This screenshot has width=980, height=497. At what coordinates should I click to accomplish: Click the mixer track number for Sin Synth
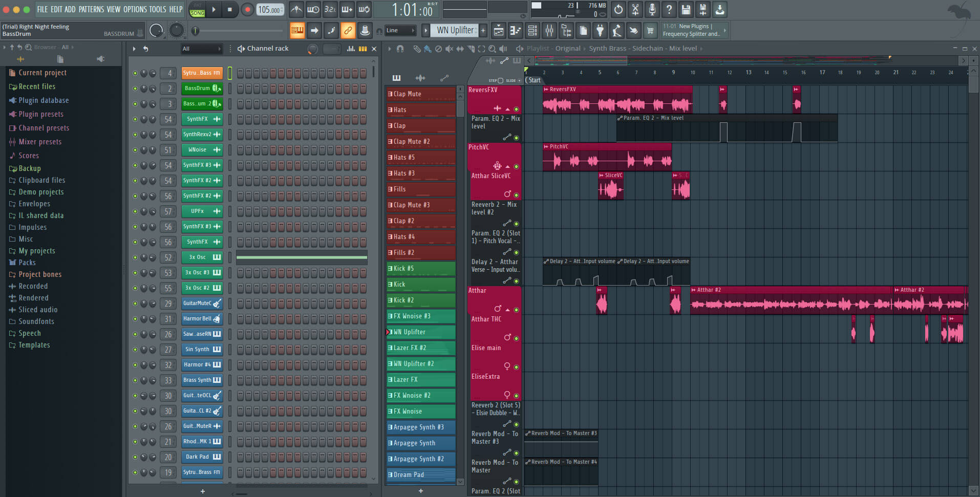(168, 350)
